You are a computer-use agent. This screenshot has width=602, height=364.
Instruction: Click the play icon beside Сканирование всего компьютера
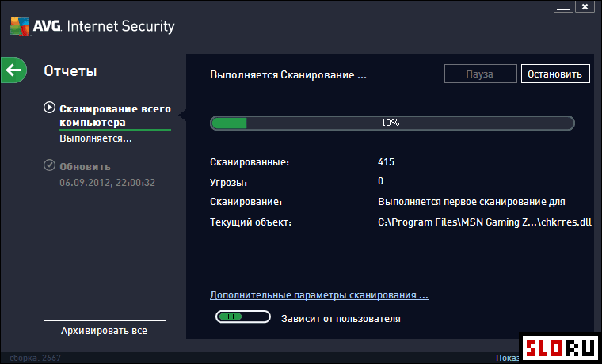point(49,108)
